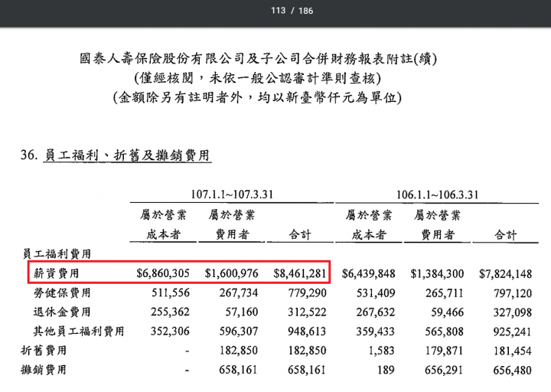Click the value 179,871
The height and width of the screenshot is (392, 551).
coord(444,351)
